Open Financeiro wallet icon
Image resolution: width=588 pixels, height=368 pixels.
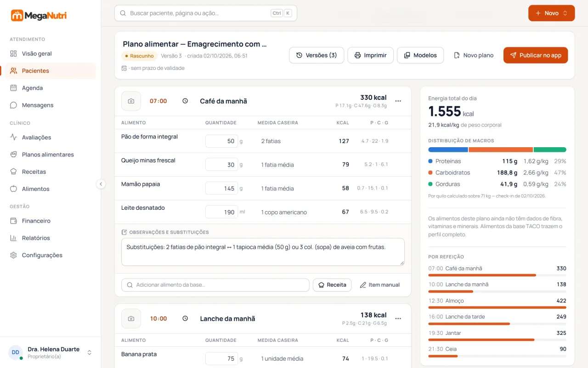pyautogui.click(x=13, y=221)
